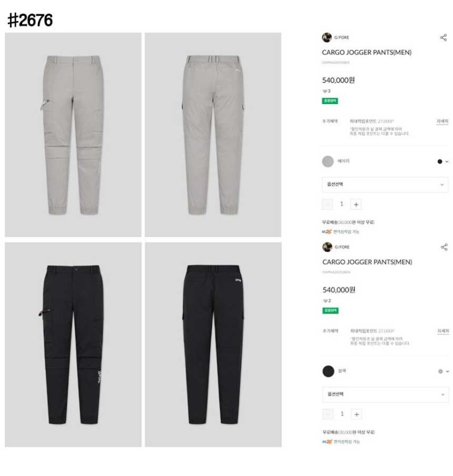Open details link beside black points benefit
This screenshot has width=453, height=476.
coord(443,331)
